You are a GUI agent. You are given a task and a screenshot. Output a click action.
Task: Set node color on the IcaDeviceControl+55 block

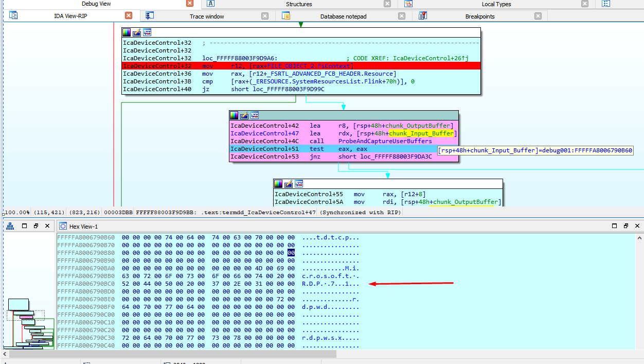[x=278, y=184]
